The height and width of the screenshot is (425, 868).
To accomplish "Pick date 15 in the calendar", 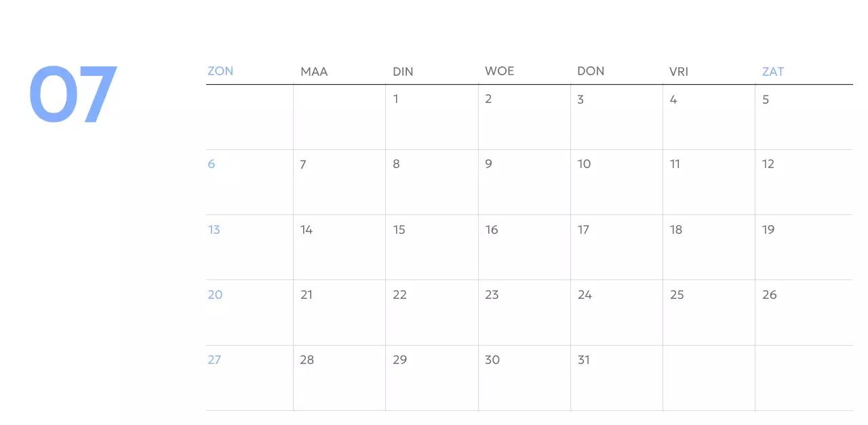I will coord(399,230).
